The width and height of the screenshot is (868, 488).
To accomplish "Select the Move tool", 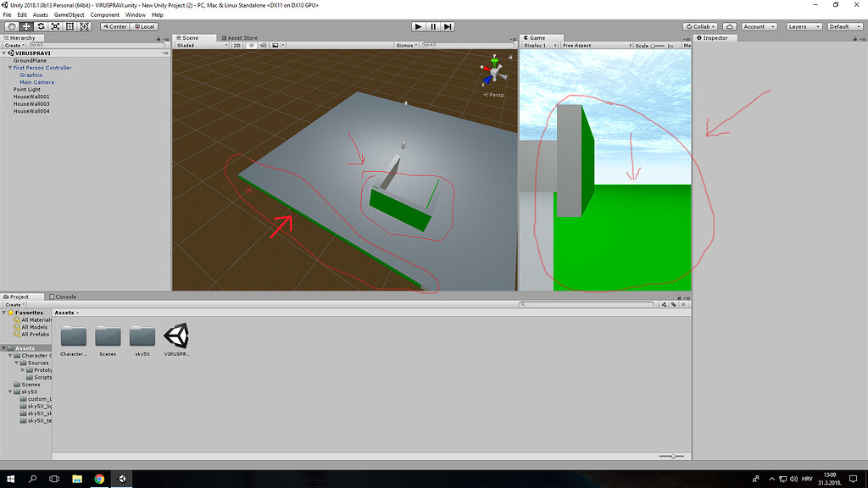I will tap(26, 26).
